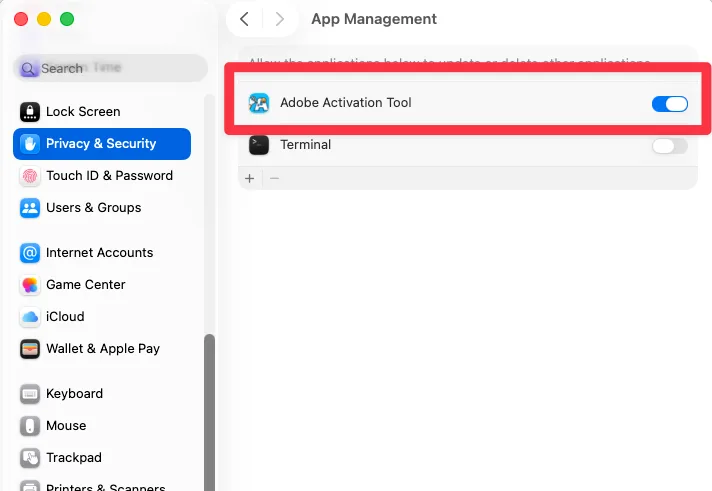Open Internet Accounts settings
Viewport: 712px width, 491px height.
pyautogui.click(x=99, y=253)
